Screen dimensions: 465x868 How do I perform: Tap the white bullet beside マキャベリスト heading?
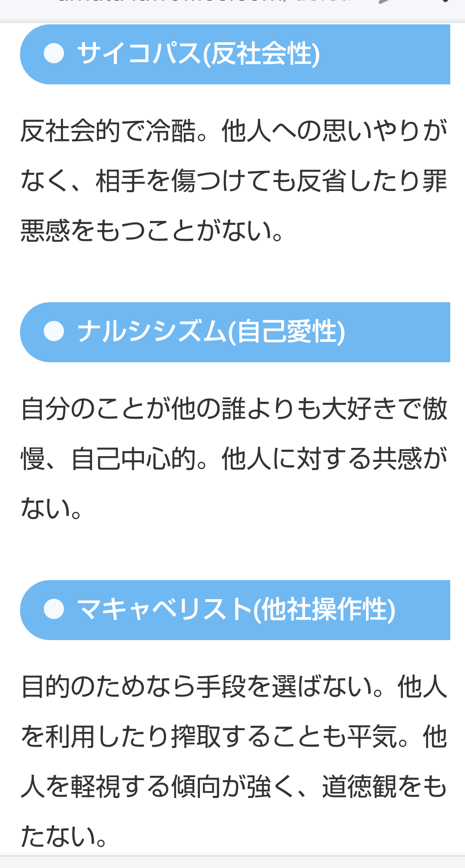(54, 609)
